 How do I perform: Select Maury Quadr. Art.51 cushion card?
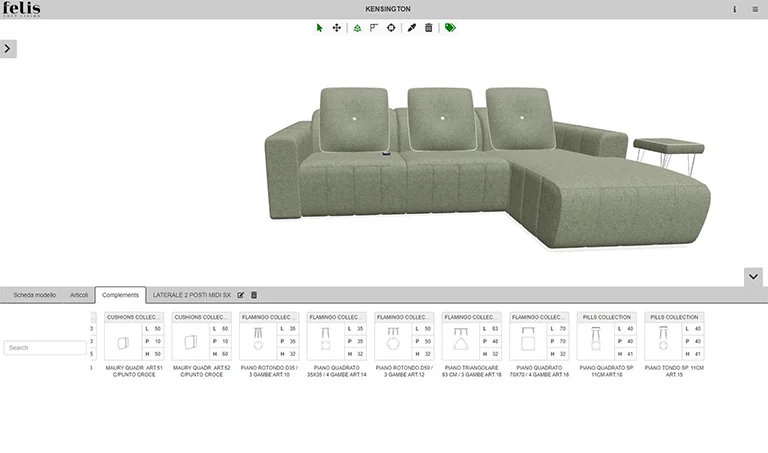point(134,345)
